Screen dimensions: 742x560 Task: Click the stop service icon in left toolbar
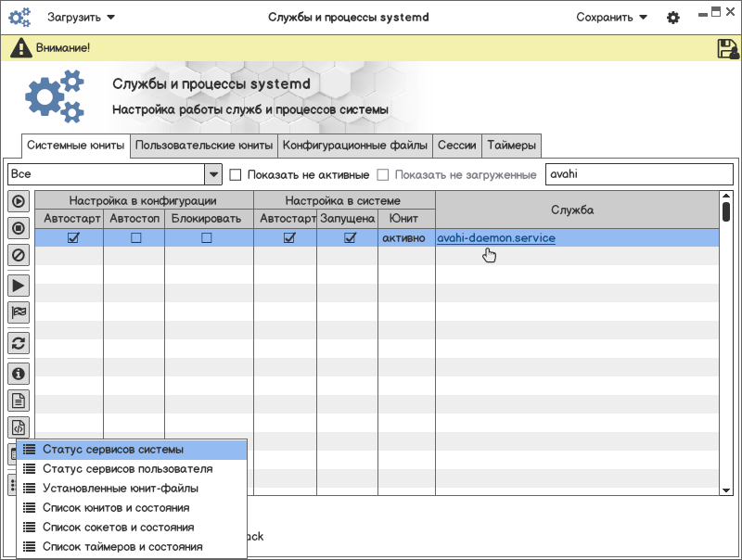click(x=19, y=227)
